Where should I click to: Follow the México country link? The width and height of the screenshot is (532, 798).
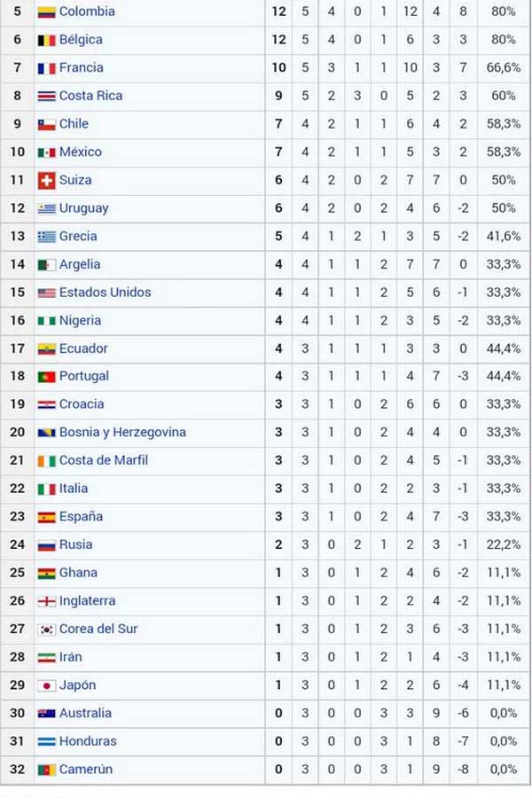pyautogui.click(x=81, y=152)
